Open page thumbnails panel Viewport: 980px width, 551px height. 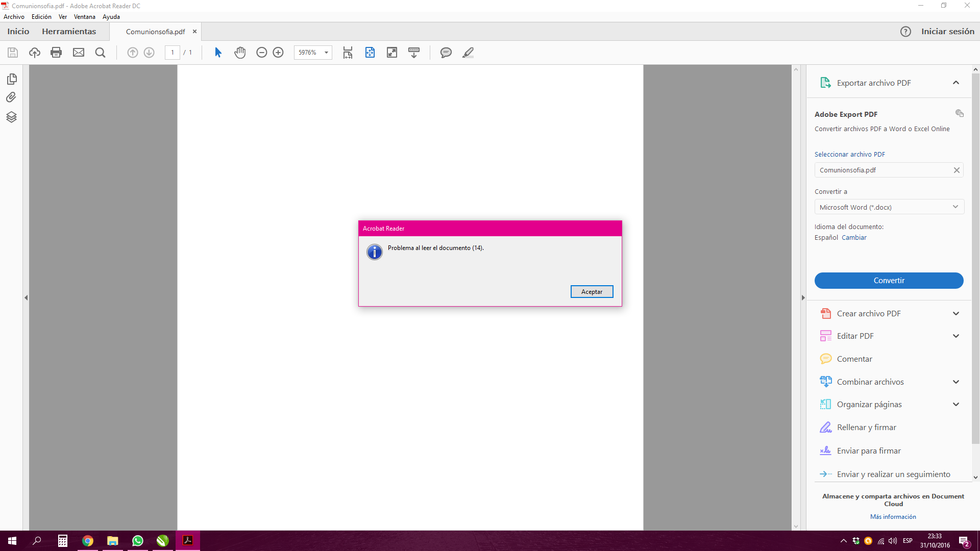point(12,79)
